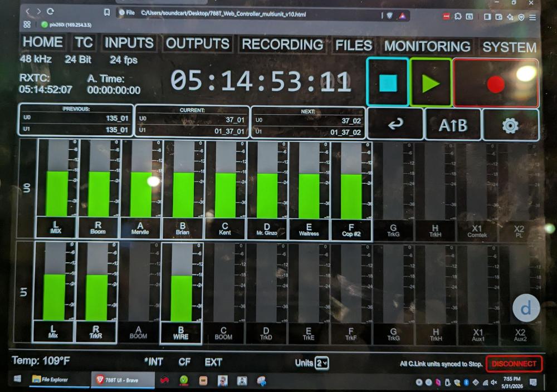Image resolution: width=557 pixels, height=392 pixels.
Task: Open the Units dropdown
Action: pos(321,363)
